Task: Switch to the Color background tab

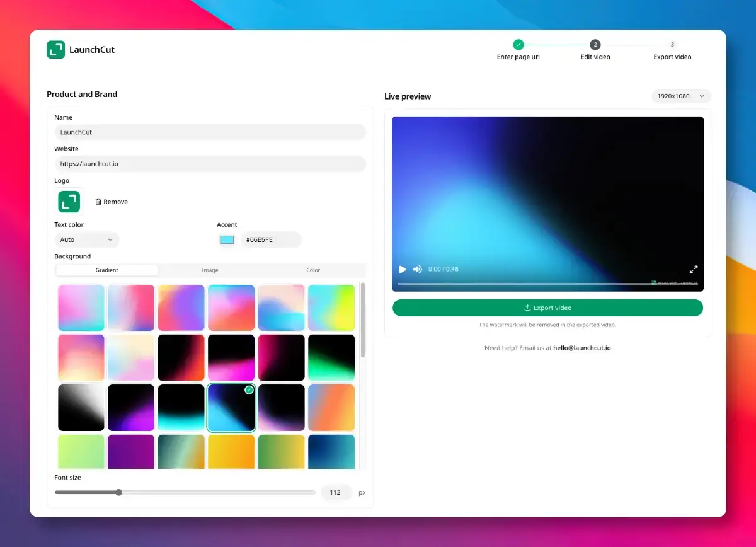Action: tap(313, 270)
